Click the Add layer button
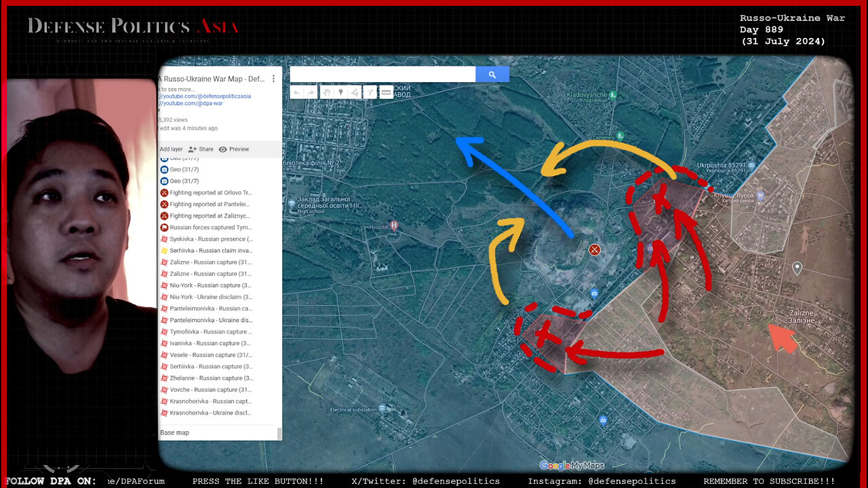 pos(171,149)
